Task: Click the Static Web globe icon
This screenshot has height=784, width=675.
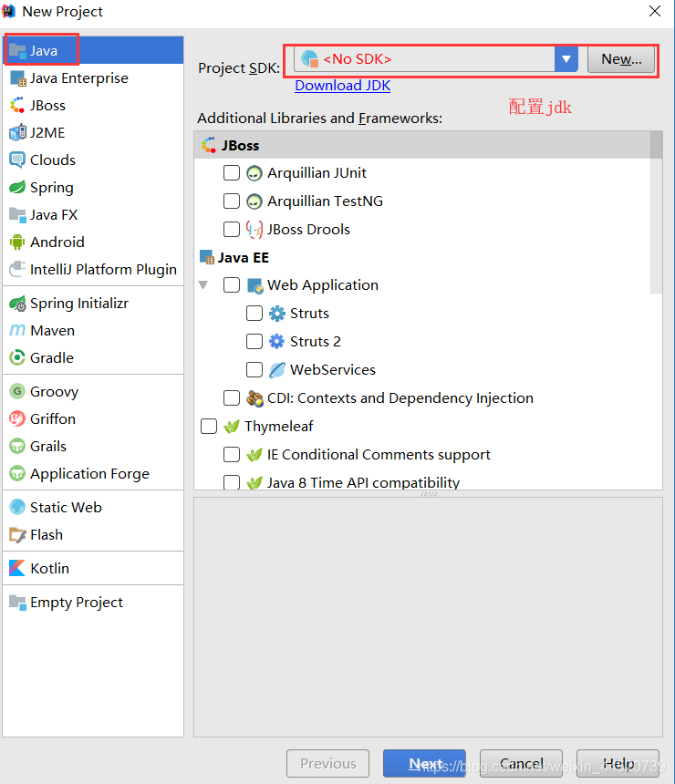Action: pos(17,507)
